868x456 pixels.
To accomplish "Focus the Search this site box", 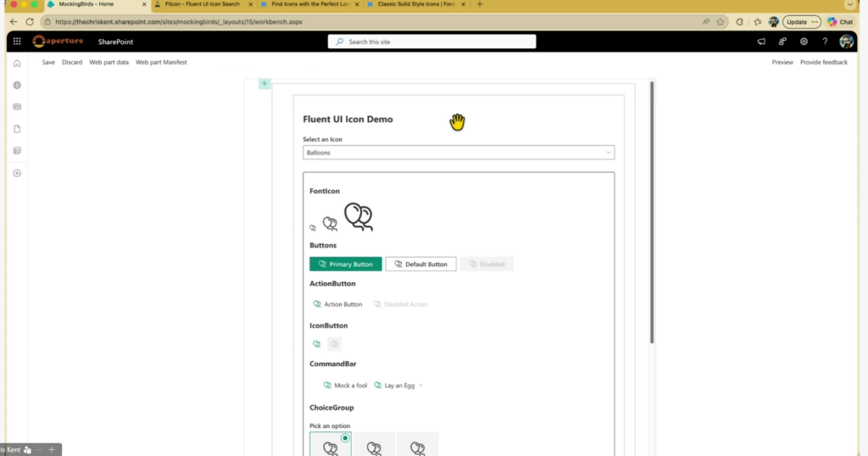I will coord(432,42).
